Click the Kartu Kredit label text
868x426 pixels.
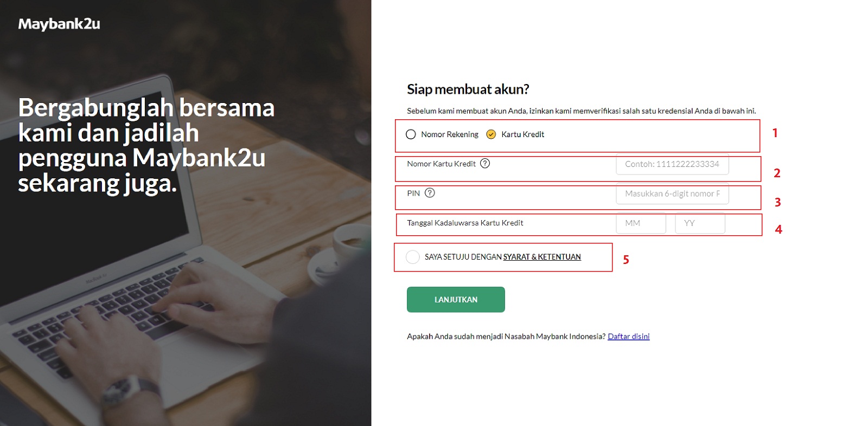coord(522,134)
